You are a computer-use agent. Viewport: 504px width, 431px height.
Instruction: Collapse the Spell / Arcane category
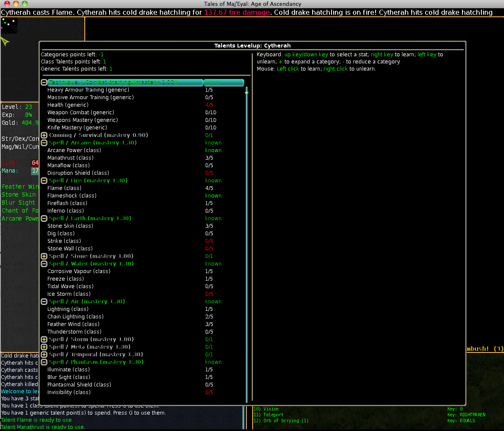click(x=44, y=143)
